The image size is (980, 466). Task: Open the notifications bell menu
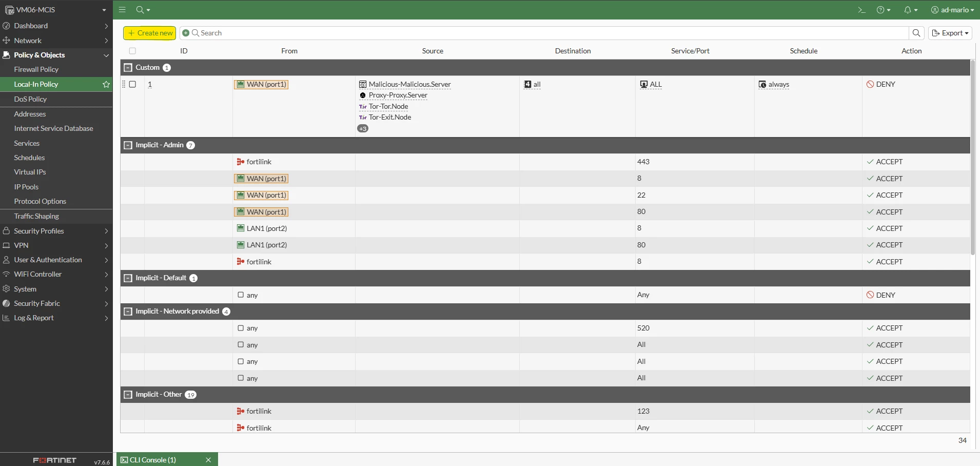click(911, 10)
